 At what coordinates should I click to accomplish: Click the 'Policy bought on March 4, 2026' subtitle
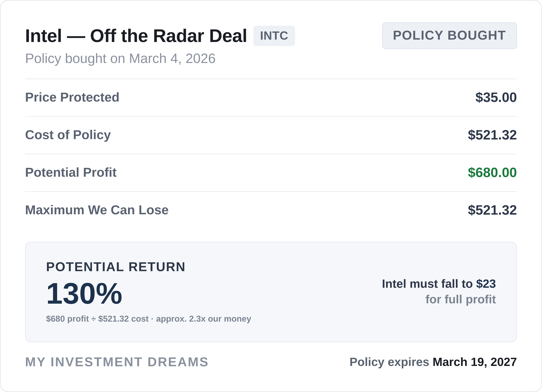120,59
